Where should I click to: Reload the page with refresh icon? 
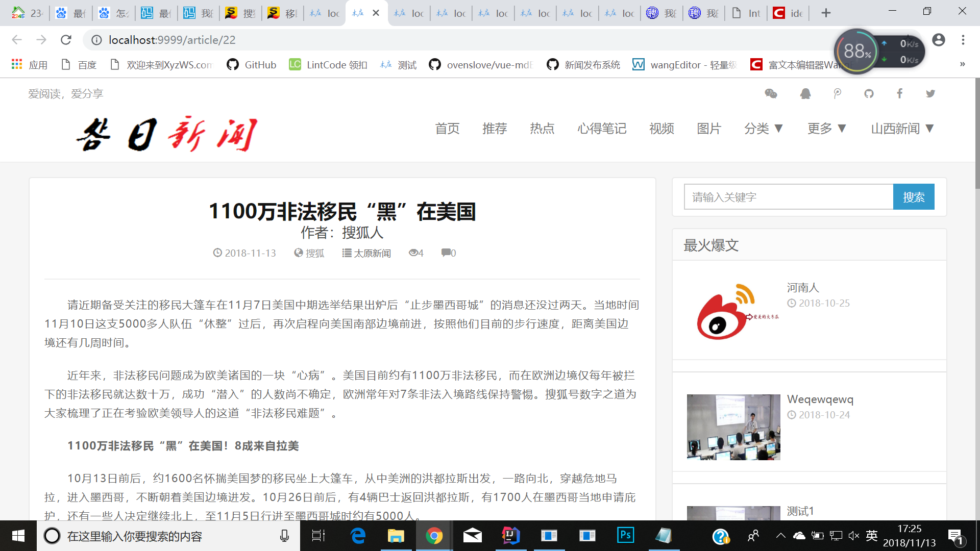66,40
